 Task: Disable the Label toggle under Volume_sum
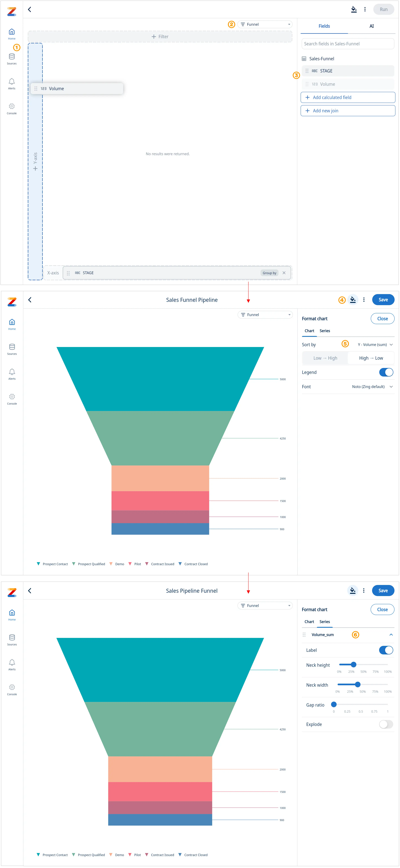[386, 650]
